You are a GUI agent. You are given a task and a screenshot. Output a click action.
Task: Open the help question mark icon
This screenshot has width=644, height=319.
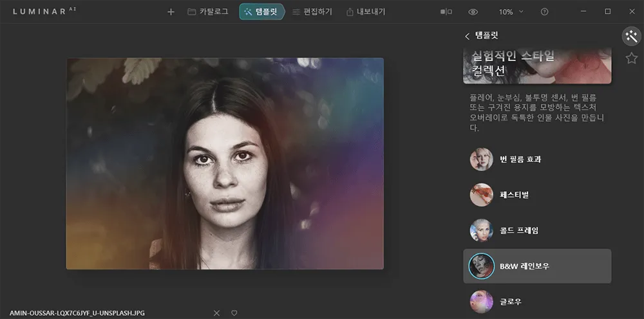tap(545, 12)
